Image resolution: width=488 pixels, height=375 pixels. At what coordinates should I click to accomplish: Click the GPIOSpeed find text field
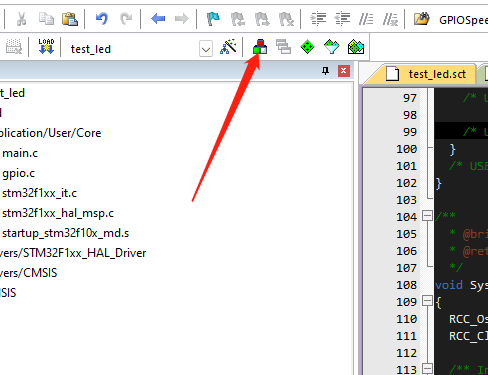pyautogui.click(x=463, y=20)
